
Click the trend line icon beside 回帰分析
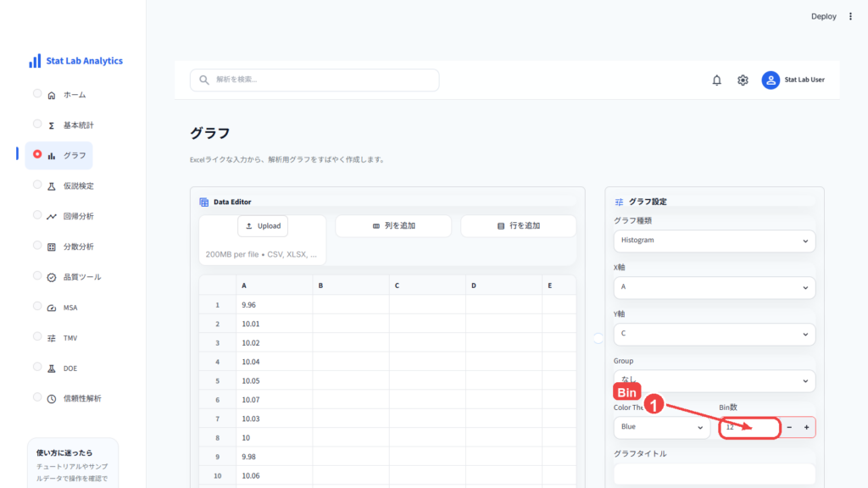52,216
